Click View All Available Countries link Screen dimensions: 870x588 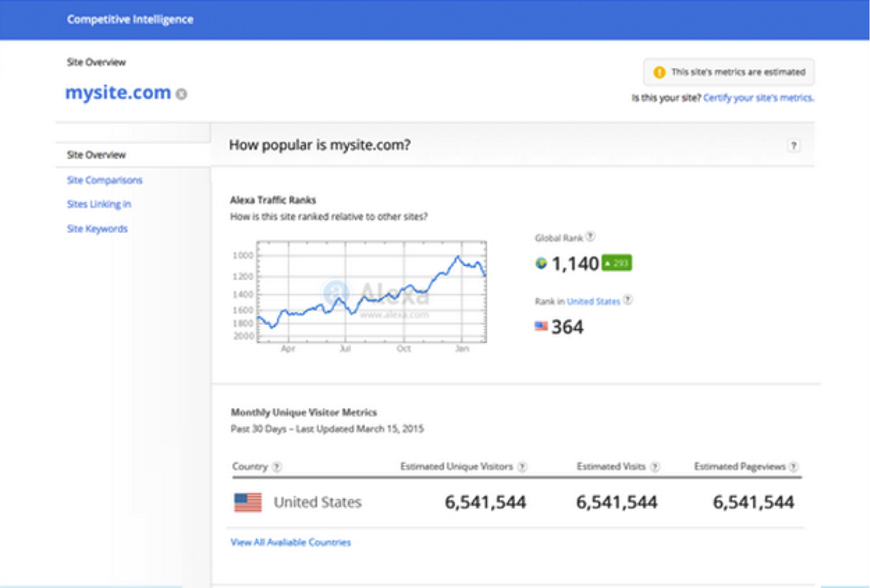click(x=291, y=542)
